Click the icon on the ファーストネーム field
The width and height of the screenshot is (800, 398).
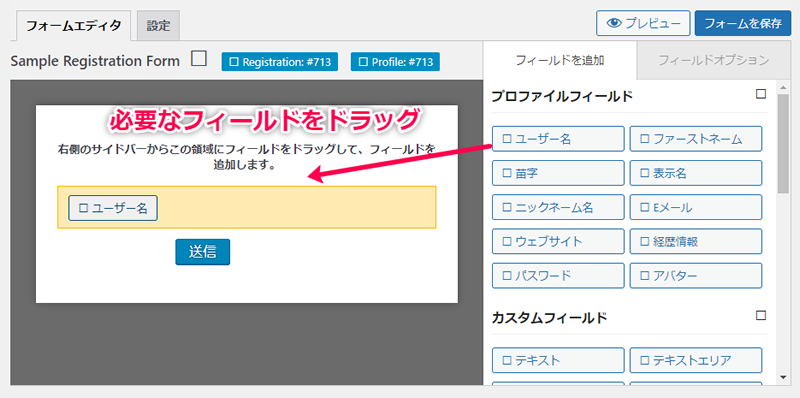[645, 139]
